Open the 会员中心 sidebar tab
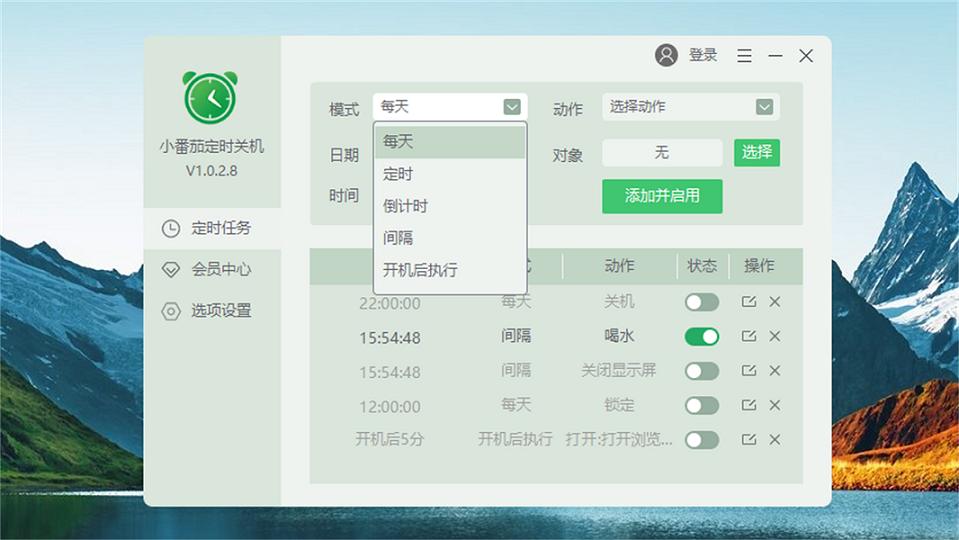The height and width of the screenshot is (540, 959). tap(221, 269)
